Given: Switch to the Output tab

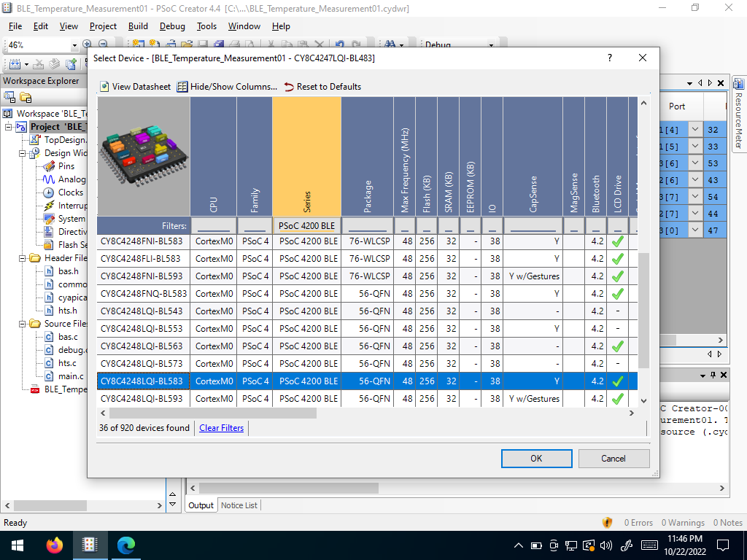Looking at the screenshot, I should pos(201,505).
